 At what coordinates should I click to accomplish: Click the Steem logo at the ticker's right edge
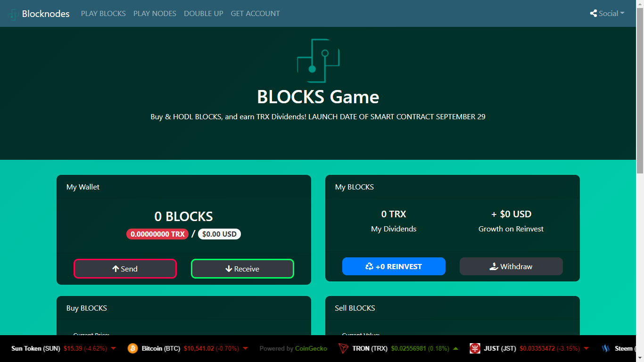click(x=605, y=348)
